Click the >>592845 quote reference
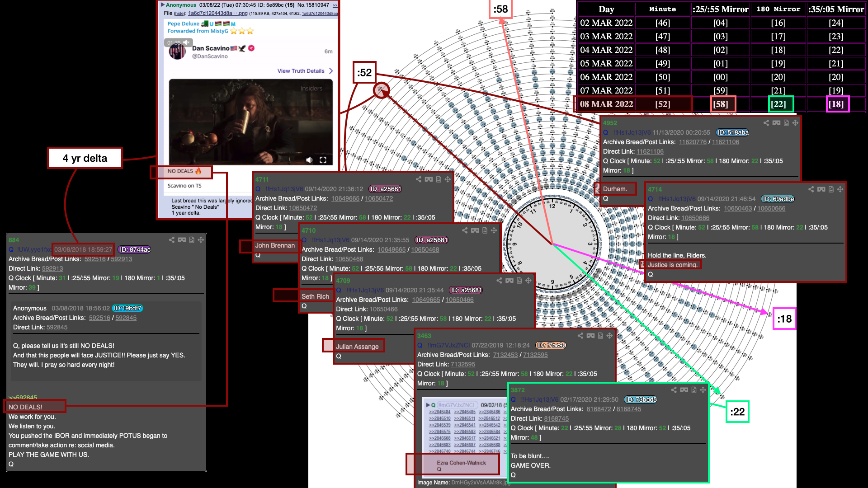868x488 pixels. tap(23, 398)
